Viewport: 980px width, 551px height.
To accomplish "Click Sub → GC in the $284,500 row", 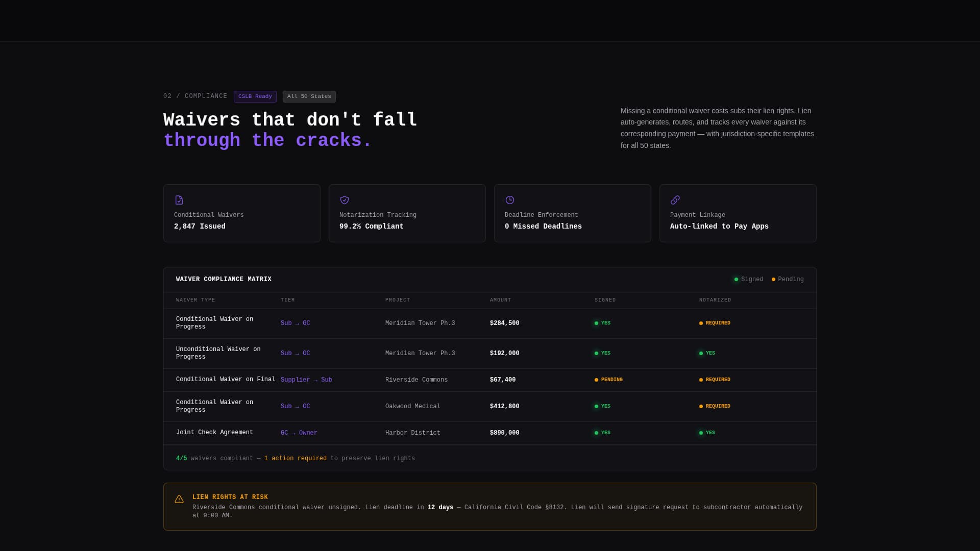I will (296, 323).
